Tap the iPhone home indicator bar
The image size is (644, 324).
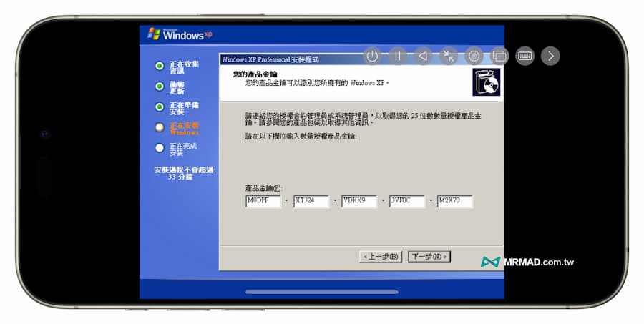(x=322, y=292)
